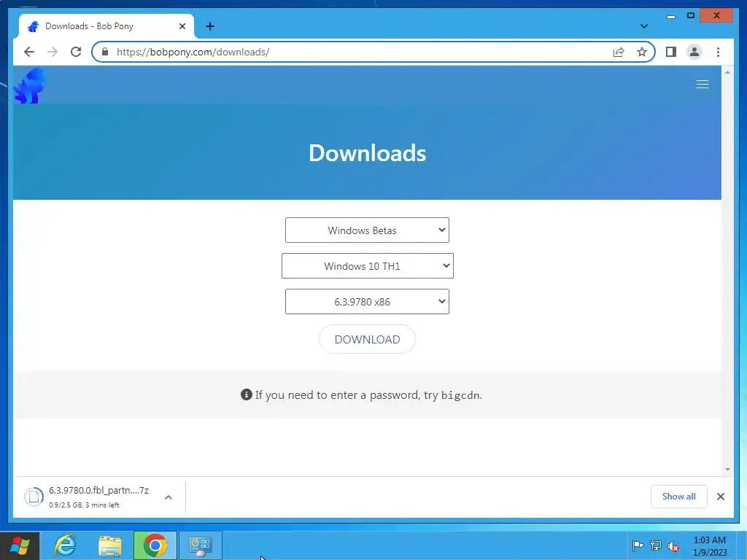Viewport: 747px width, 560px height.
Task: Click the DOWNLOAD button
Action: pos(367,339)
